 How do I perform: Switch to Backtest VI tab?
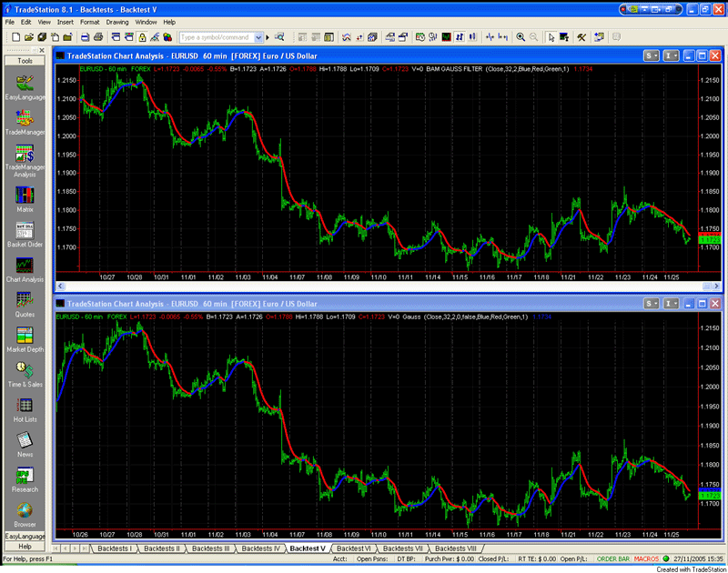(x=353, y=548)
